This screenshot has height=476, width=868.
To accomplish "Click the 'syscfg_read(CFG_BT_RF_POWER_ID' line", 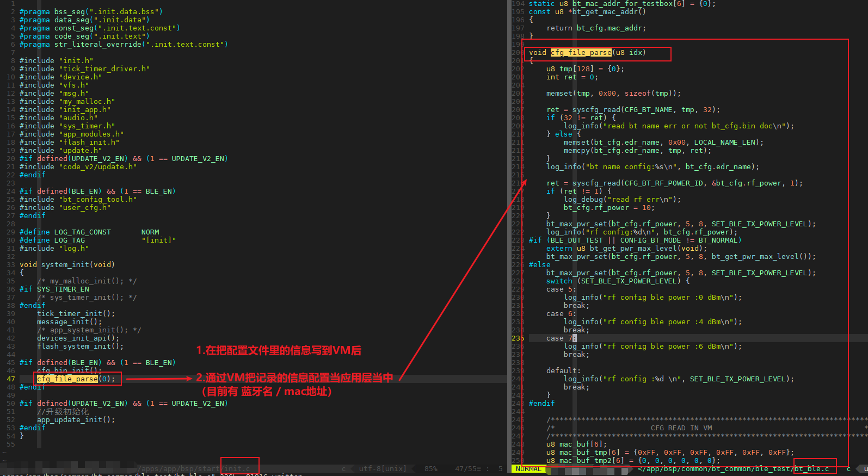I will pyautogui.click(x=674, y=183).
